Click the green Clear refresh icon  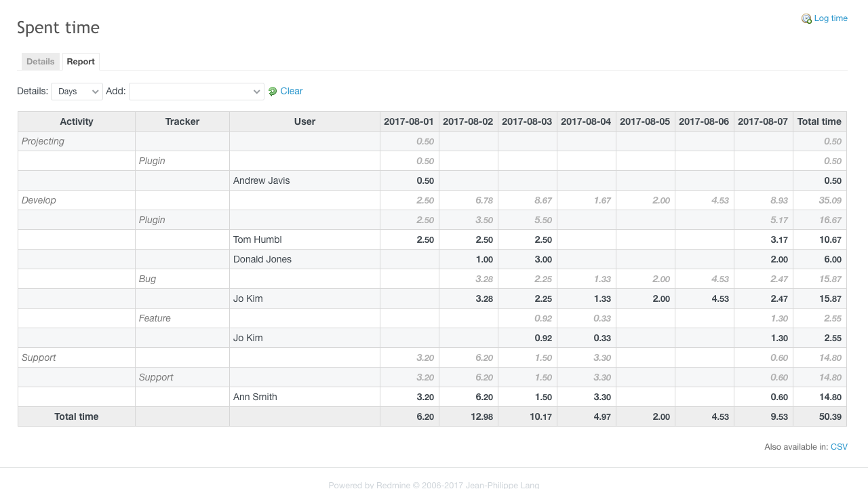tap(272, 91)
